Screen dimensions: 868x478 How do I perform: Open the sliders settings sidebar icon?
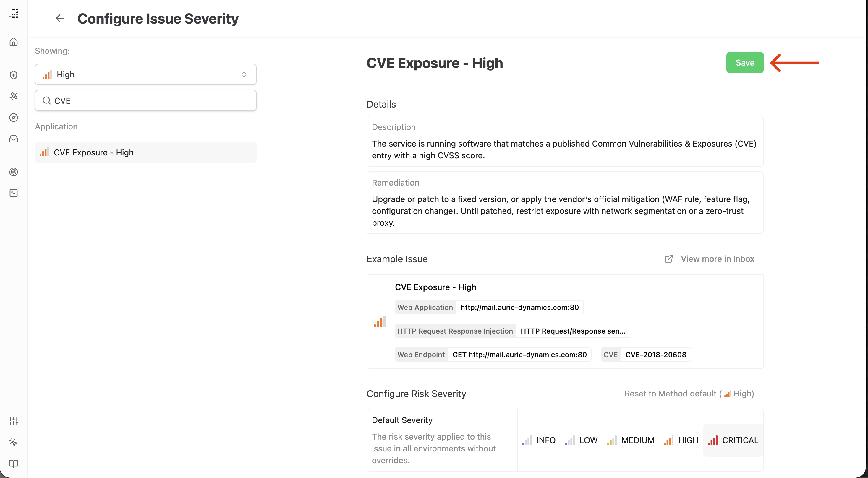click(14, 421)
